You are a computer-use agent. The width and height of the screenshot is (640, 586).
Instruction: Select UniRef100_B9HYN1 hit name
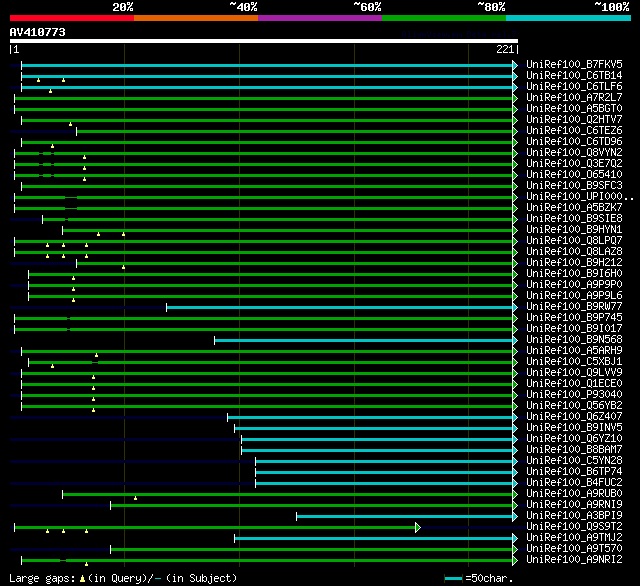[574, 230]
